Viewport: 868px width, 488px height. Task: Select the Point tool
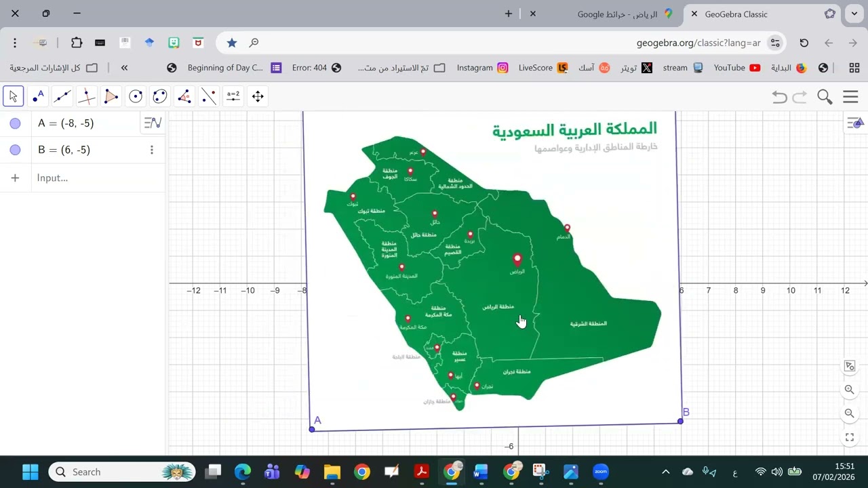click(x=38, y=96)
